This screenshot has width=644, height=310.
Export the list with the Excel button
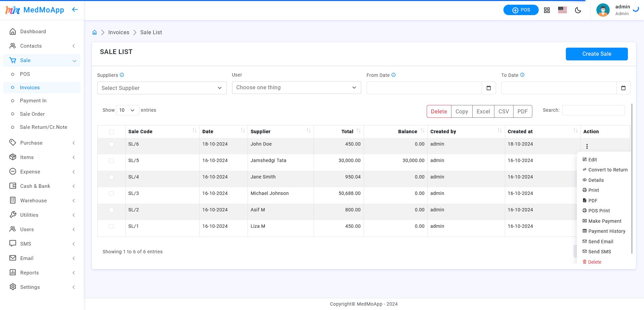click(x=483, y=111)
